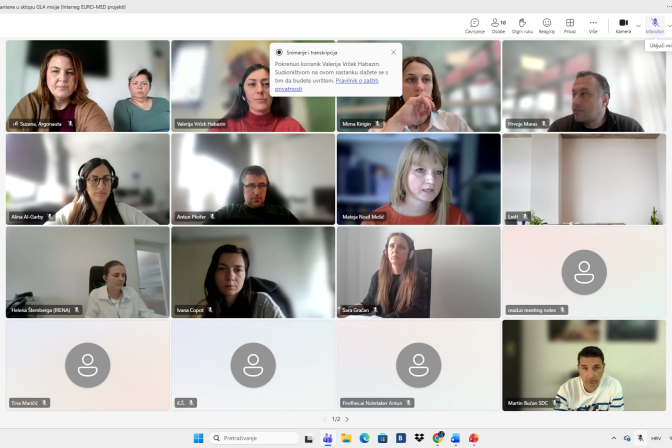Open Microsoft Store from the taskbar

(382, 438)
